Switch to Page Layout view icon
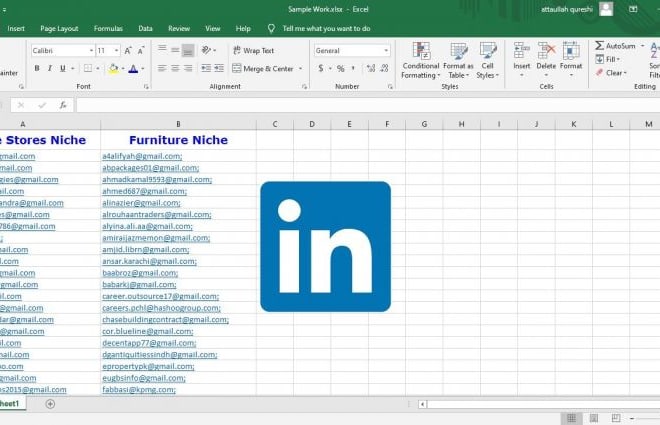The height and width of the screenshot is (425, 660). click(593, 418)
